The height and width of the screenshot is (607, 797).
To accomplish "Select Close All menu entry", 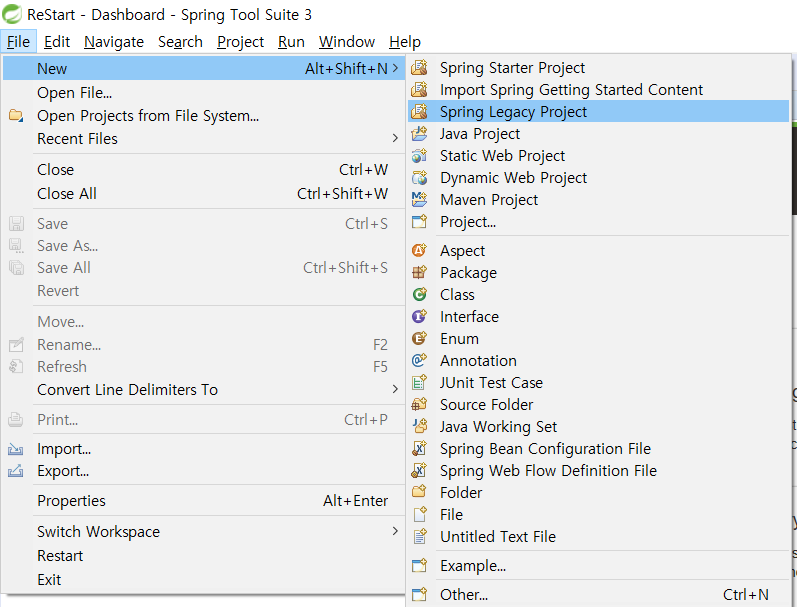I will (x=203, y=194).
